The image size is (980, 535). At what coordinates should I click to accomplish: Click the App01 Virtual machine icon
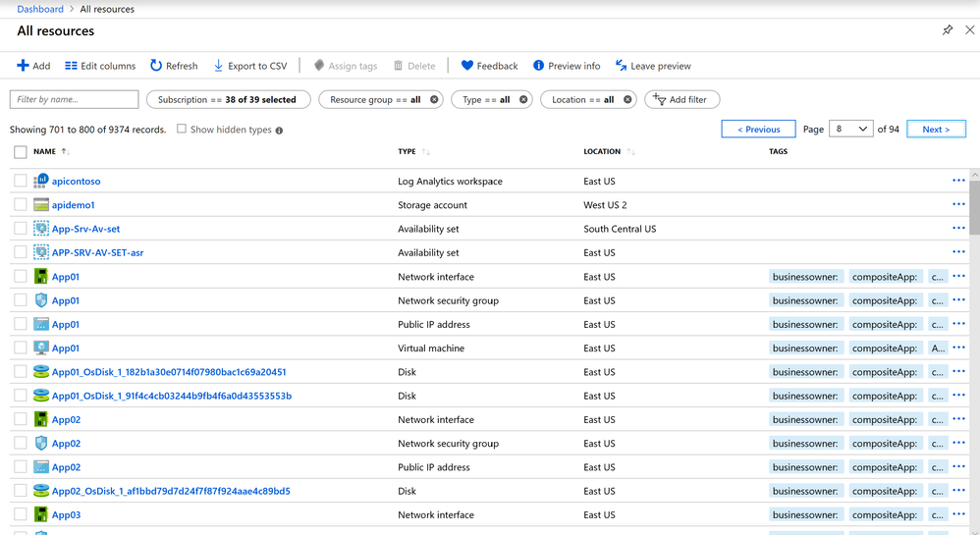[40, 348]
